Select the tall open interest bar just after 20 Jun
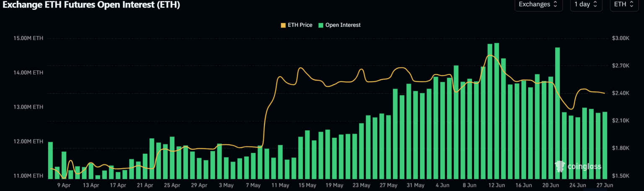 [x=558, y=113]
